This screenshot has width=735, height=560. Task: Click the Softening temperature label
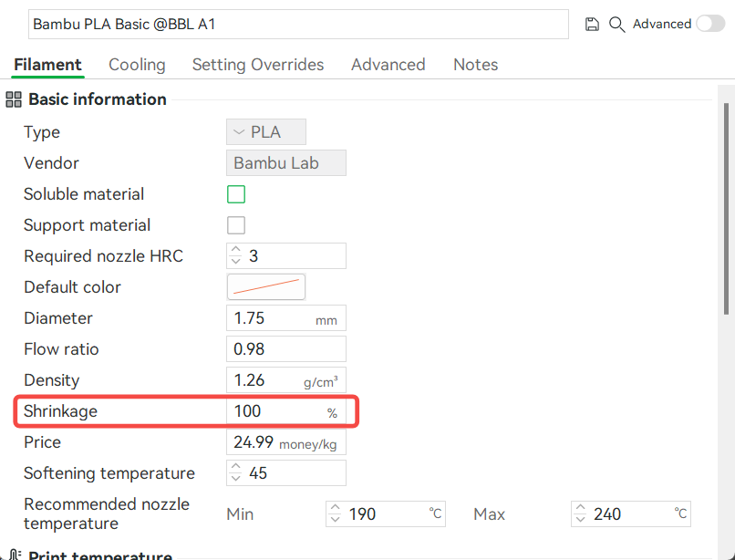pos(109,472)
